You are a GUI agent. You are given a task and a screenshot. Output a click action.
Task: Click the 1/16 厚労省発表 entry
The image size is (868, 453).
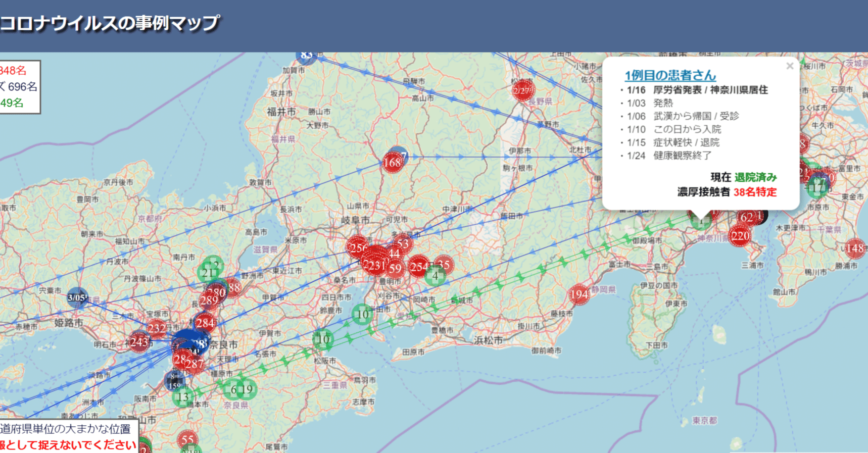697,90
